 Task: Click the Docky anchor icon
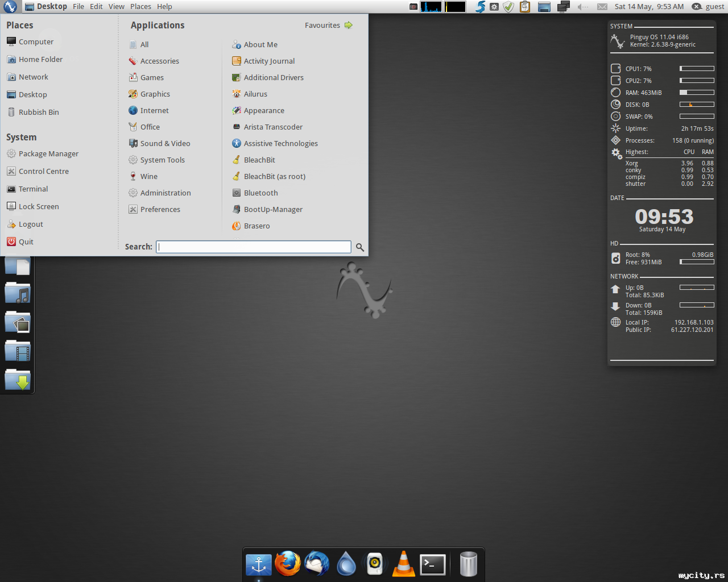259,565
